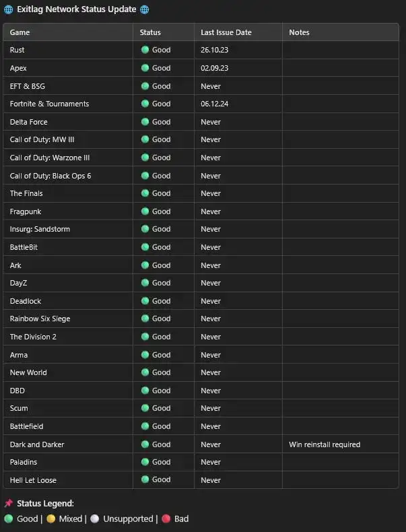Click the green status dot for Fortnite & Tournaments
This screenshot has height=532, width=406.
point(145,104)
